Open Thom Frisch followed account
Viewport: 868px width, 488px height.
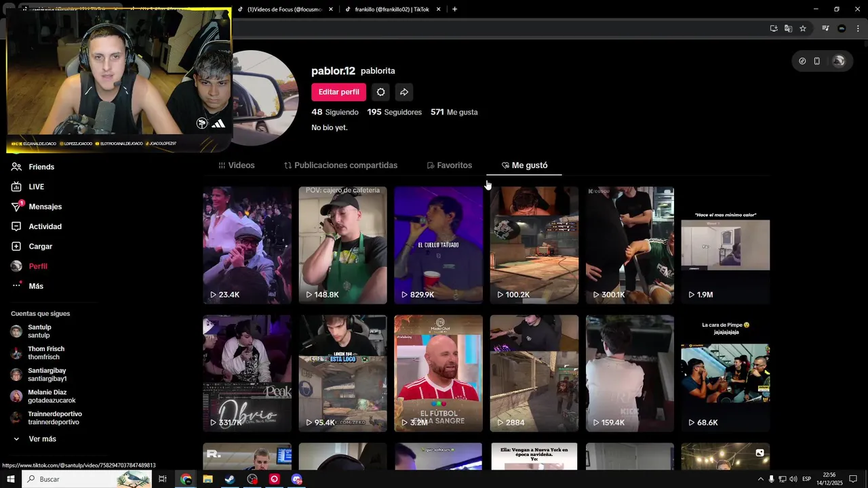[46, 353]
